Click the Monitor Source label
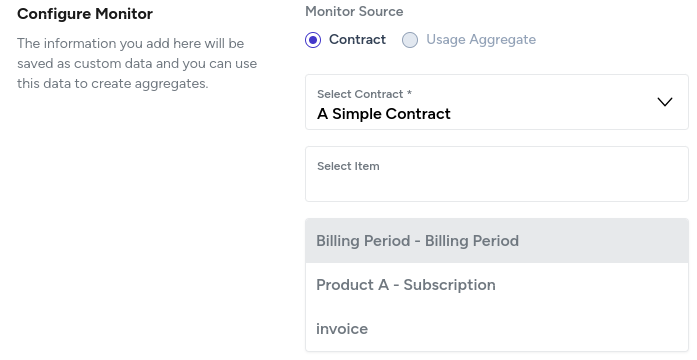697x360 pixels. click(x=354, y=12)
